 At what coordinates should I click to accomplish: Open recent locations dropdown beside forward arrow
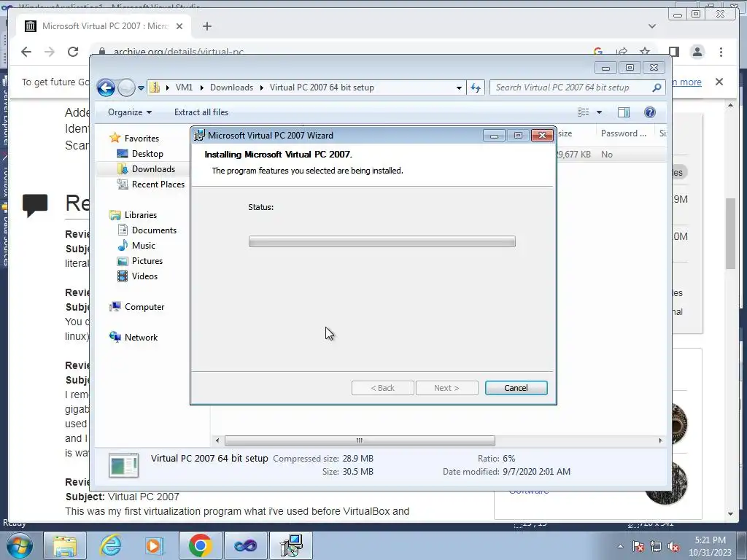141,88
